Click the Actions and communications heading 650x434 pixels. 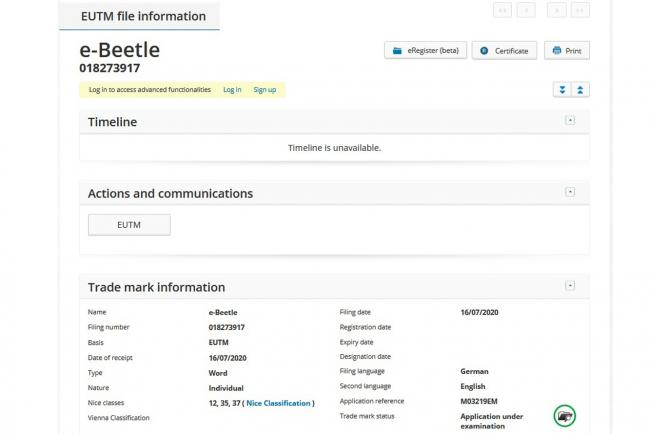coord(170,193)
